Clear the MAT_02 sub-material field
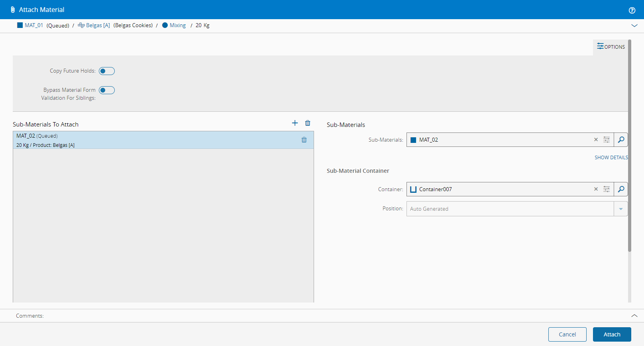The height and width of the screenshot is (346, 644). (596, 140)
